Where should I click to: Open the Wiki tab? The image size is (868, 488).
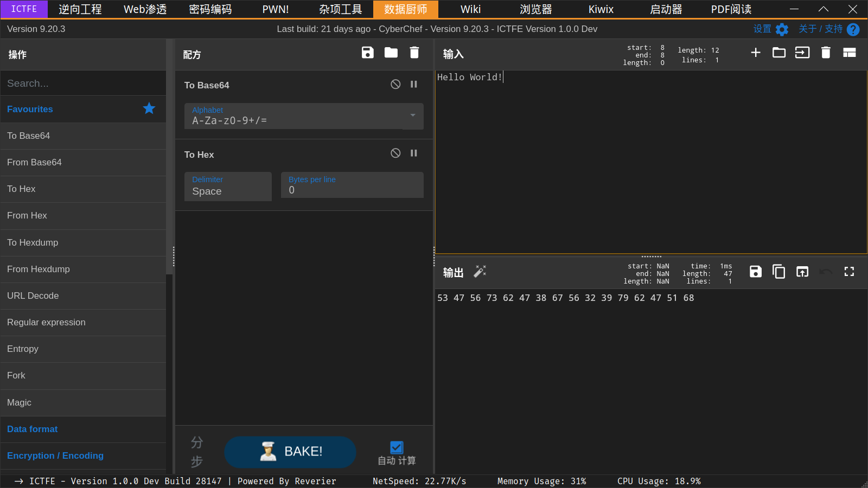[471, 9]
